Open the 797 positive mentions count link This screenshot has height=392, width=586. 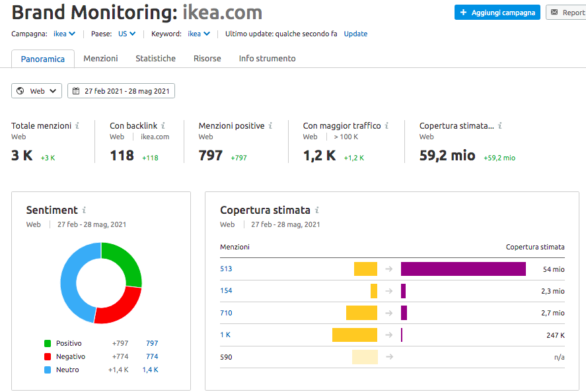152,343
